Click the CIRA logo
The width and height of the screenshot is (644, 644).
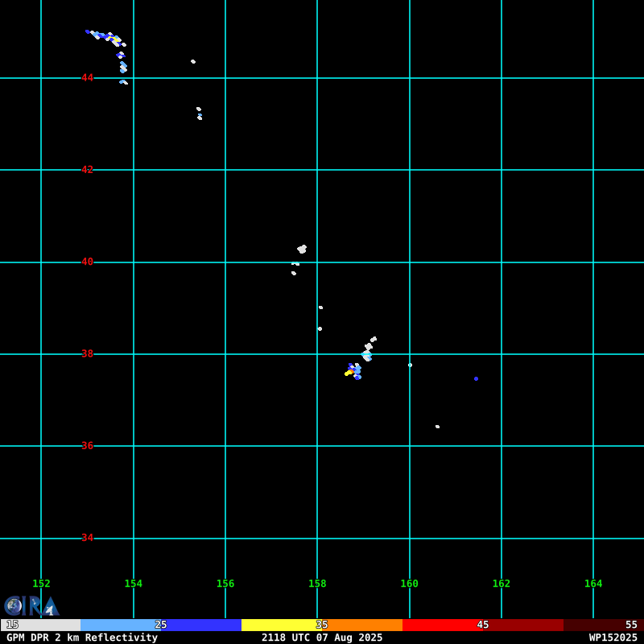coord(31,606)
